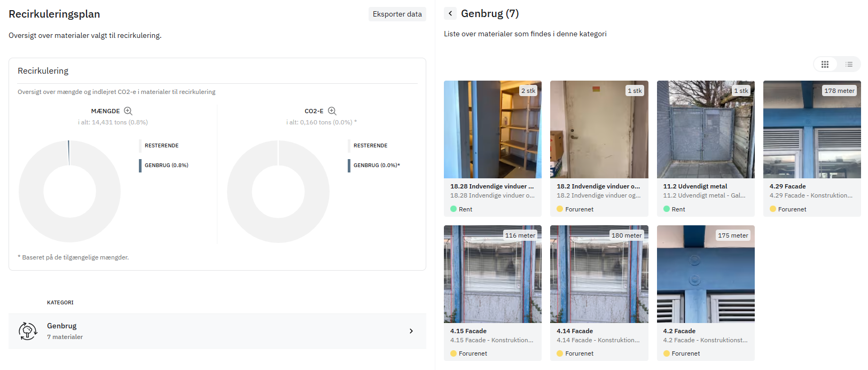Click the 1 stk badge on 18.2 door image
The height and width of the screenshot is (370, 868).
coord(635,91)
